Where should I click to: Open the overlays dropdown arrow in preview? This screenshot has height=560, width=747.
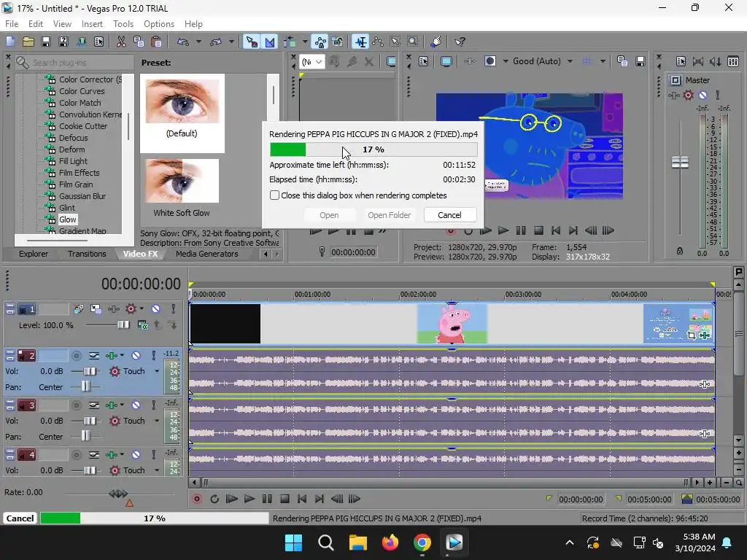coord(603,61)
